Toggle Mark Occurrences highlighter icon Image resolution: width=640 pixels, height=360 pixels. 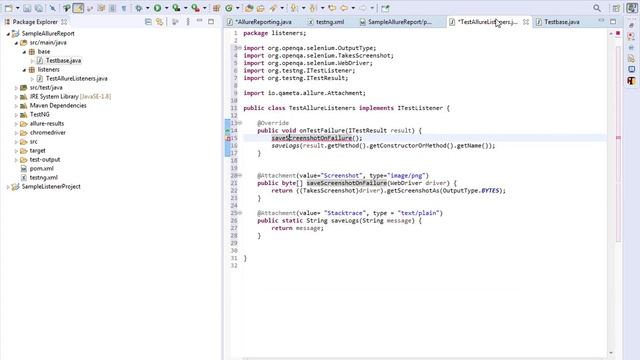[78, 8]
